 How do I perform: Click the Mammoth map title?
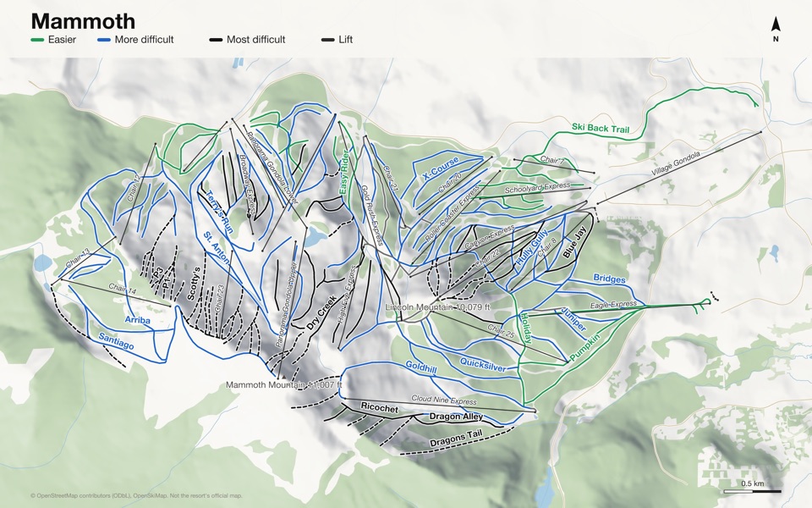83,21
